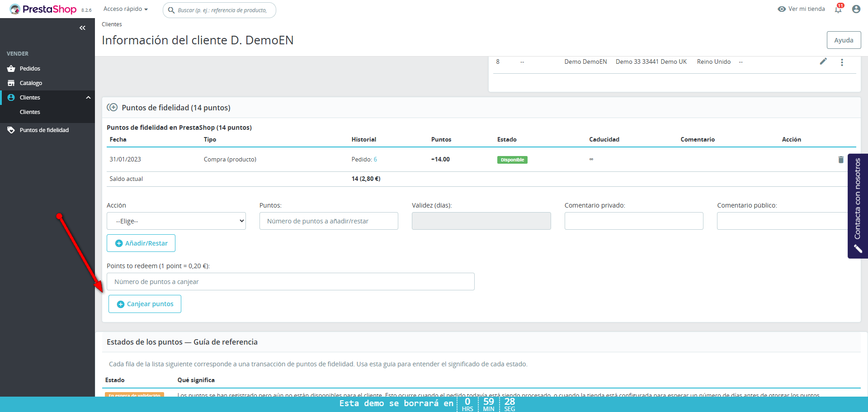Open Puntos de fidelidad in the sidebar
This screenshot has height=412, width=868.
(x=44, y=130)
